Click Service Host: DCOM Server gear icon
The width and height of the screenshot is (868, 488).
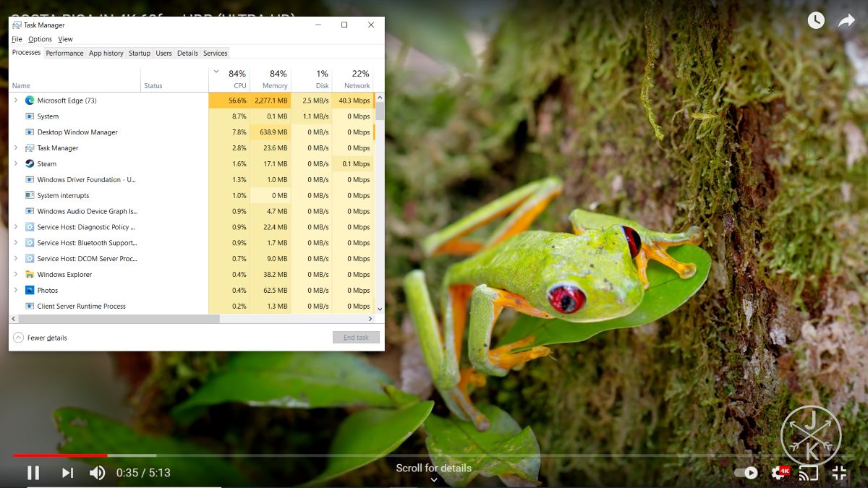[x=30, y=259]
